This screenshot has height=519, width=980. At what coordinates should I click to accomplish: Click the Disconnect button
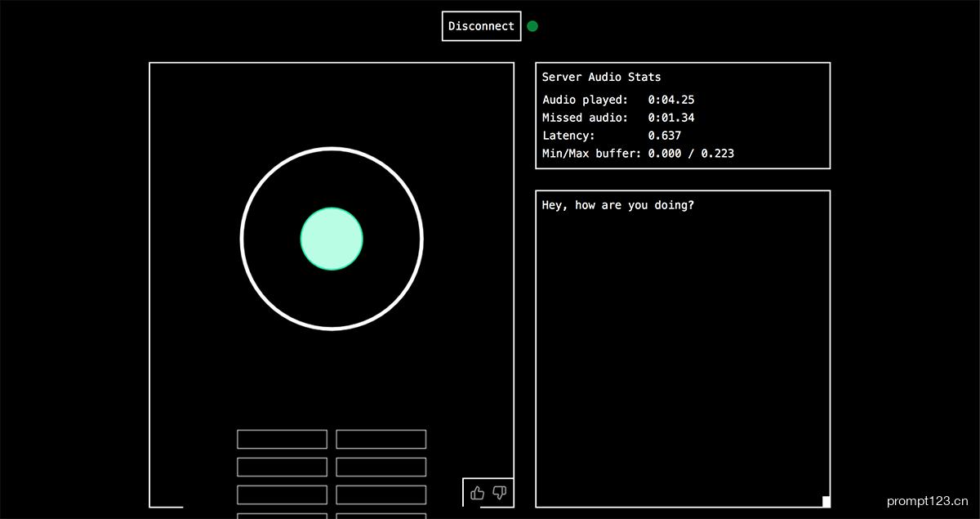tap(482, 26)
